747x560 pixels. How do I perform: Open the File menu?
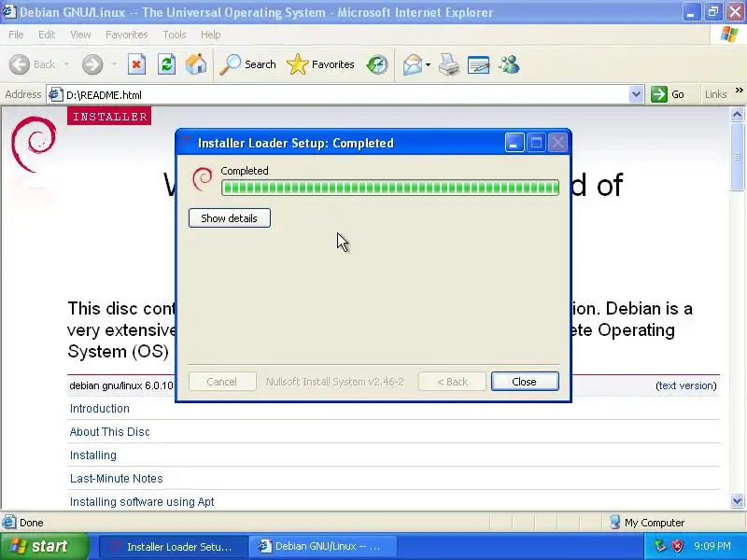(16, 35)
